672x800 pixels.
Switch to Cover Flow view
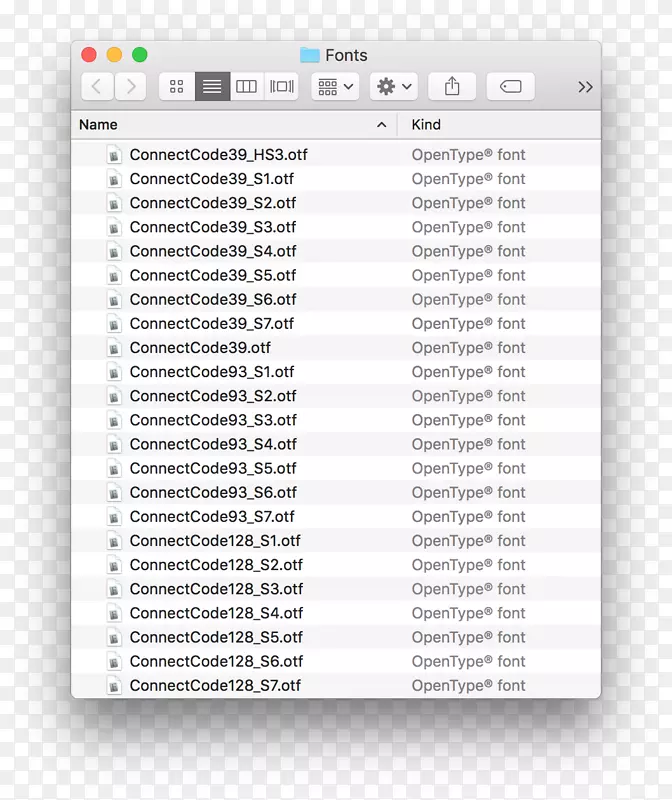click(282, 86)
